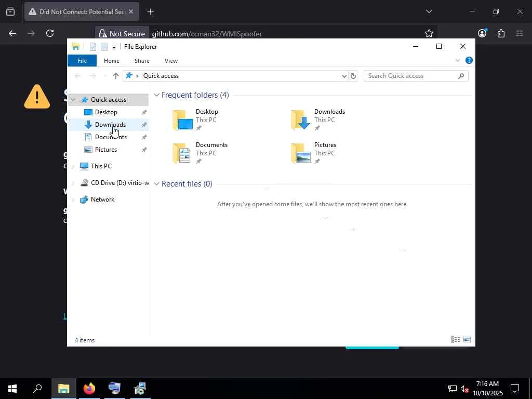This screenshot has width=532, height=399.
Task: Select Pictures in the navigation pane
Action: click(x=106, y=150)
